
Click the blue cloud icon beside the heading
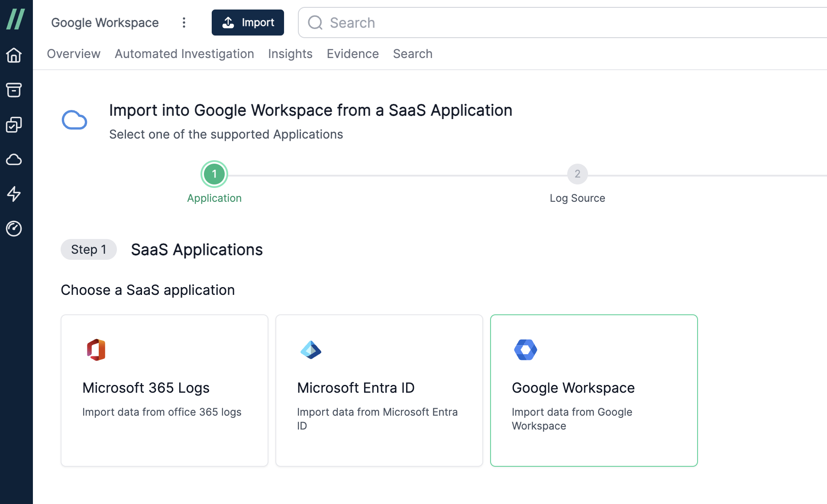(x=74, y=120)
